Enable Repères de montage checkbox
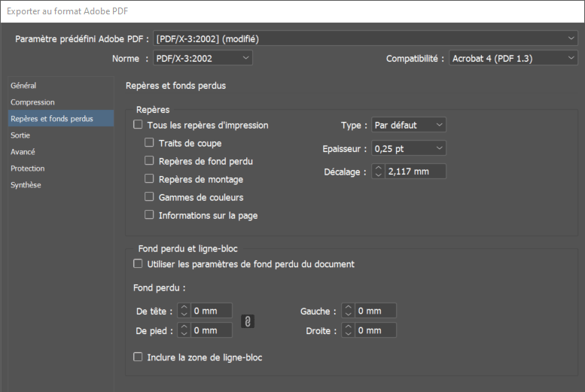 coord(150,179)
